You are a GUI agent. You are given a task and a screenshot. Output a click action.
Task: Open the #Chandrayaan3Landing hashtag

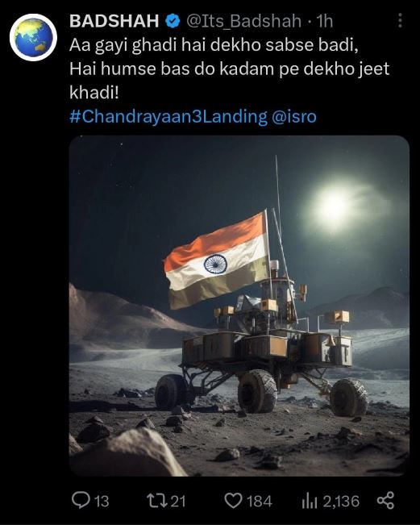[168, 116]
